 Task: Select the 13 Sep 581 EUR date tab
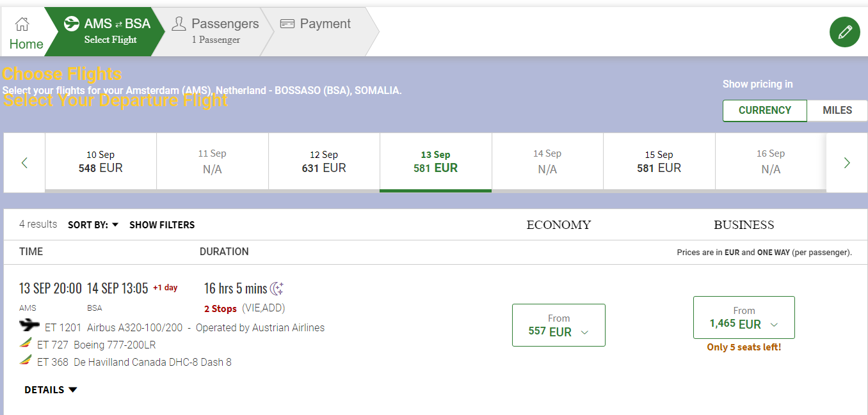[x=435, y=162]
